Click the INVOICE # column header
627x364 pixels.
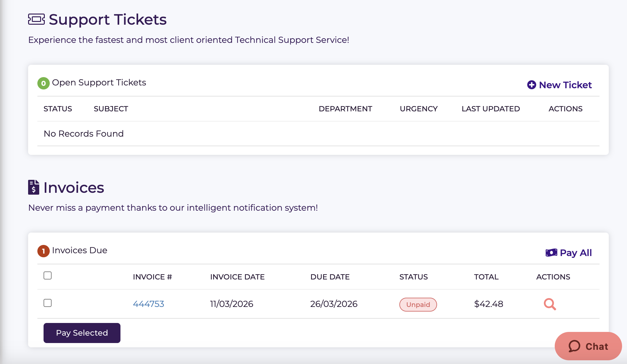tap(153, 277)
